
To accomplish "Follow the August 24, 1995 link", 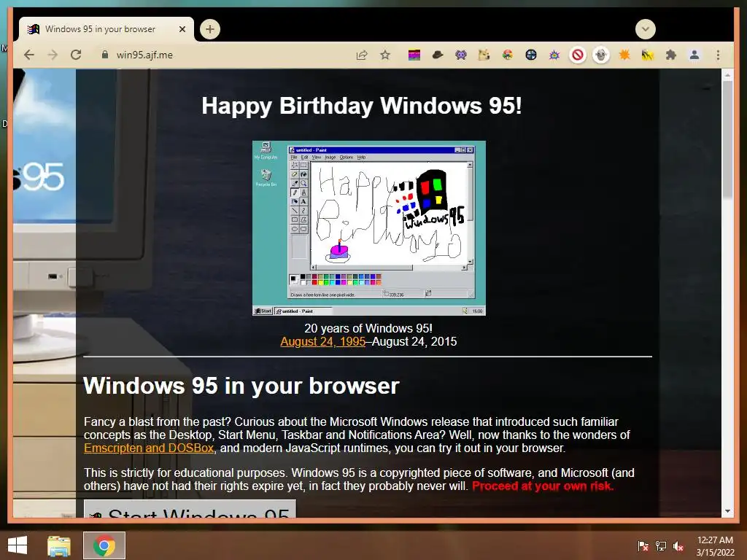I will click(323, 341).
